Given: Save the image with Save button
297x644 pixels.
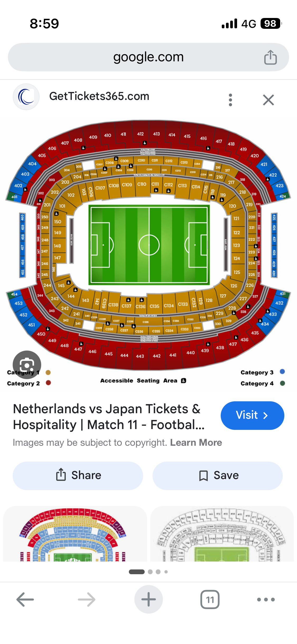Looking at the screenshot, I should pos(218,476).
